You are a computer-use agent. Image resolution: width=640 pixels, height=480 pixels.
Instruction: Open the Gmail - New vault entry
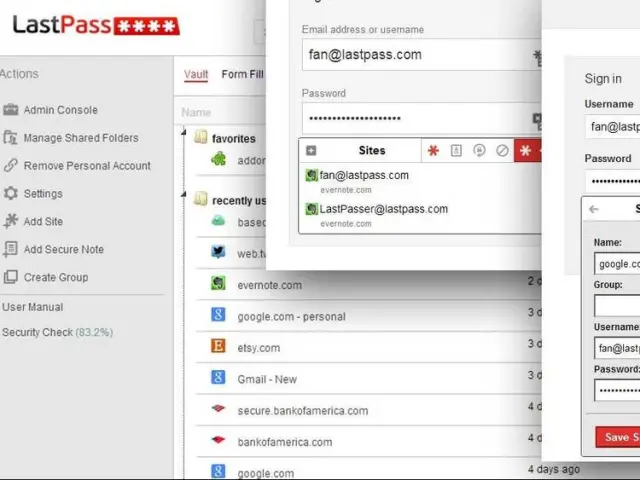point(267,380)
